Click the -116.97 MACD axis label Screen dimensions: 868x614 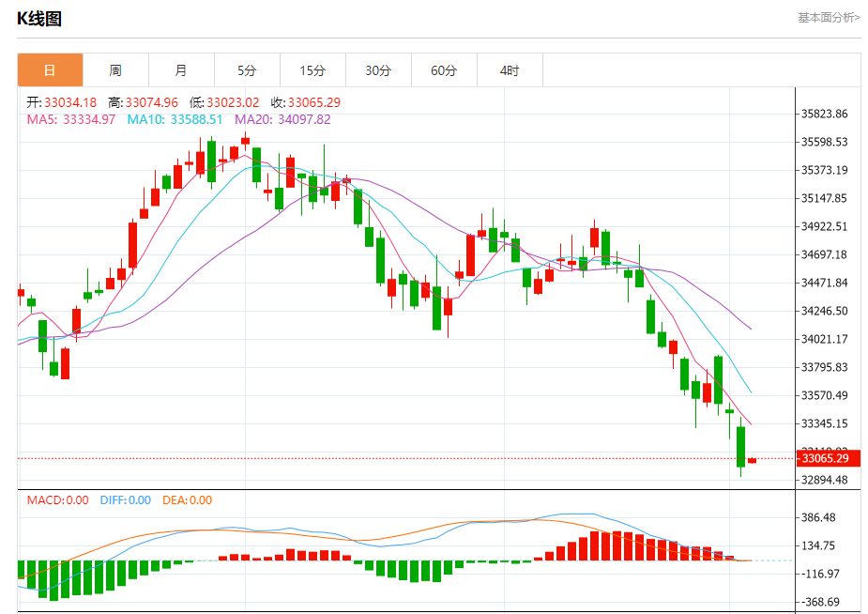tap(818, 575)
